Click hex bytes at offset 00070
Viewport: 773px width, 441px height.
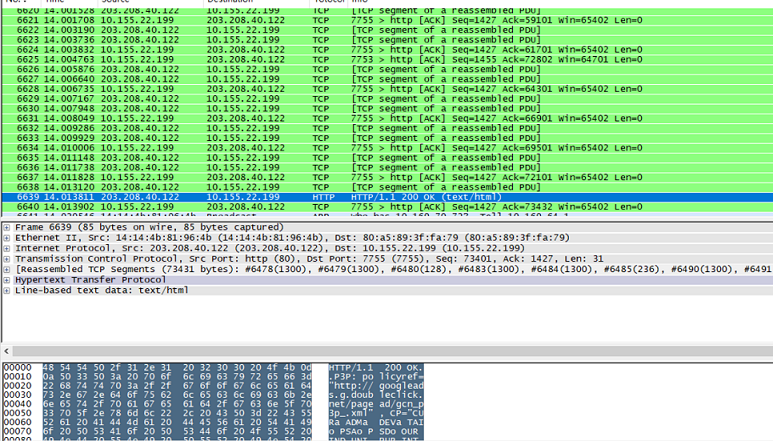coord(177,432)
